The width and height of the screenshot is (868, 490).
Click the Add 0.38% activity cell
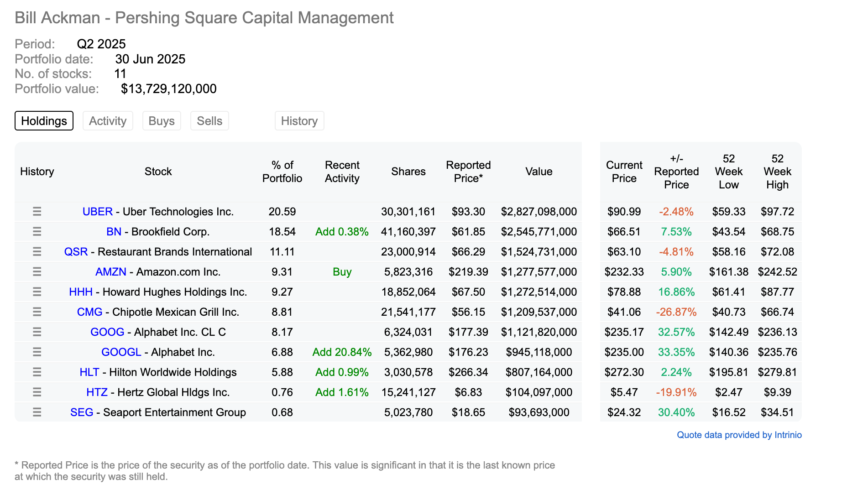(x=342, y=232)
